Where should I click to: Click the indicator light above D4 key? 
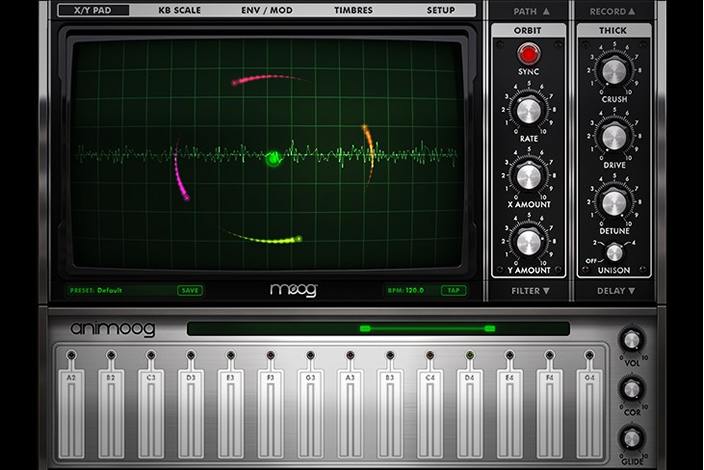coord(470,355)
